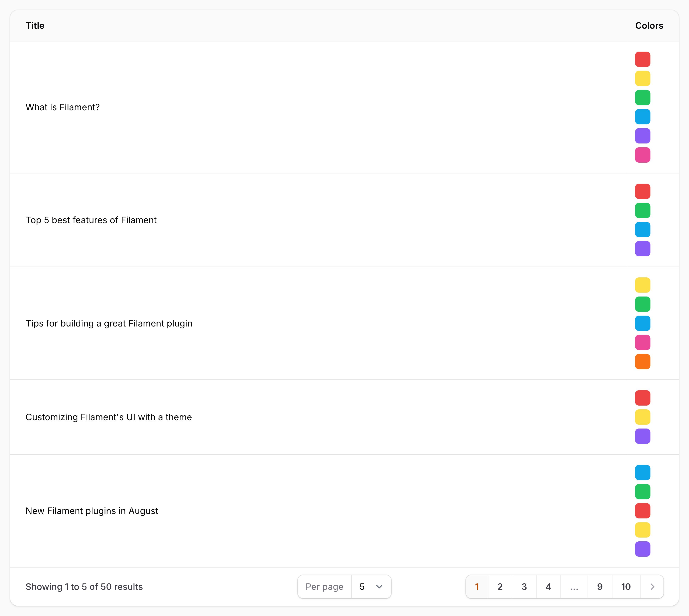The width and height of the screenshot is (689, 616).
Task: Click purple swatch in 'Top 5 best features' row
Action: coord(643,249)
